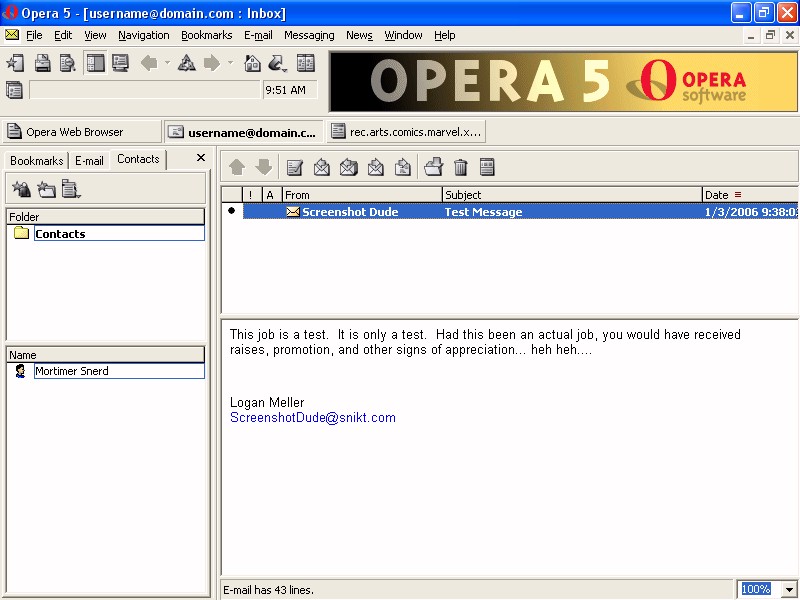
Task: Open the View menu
Action: pyautogui.click(x=95, y=35)
